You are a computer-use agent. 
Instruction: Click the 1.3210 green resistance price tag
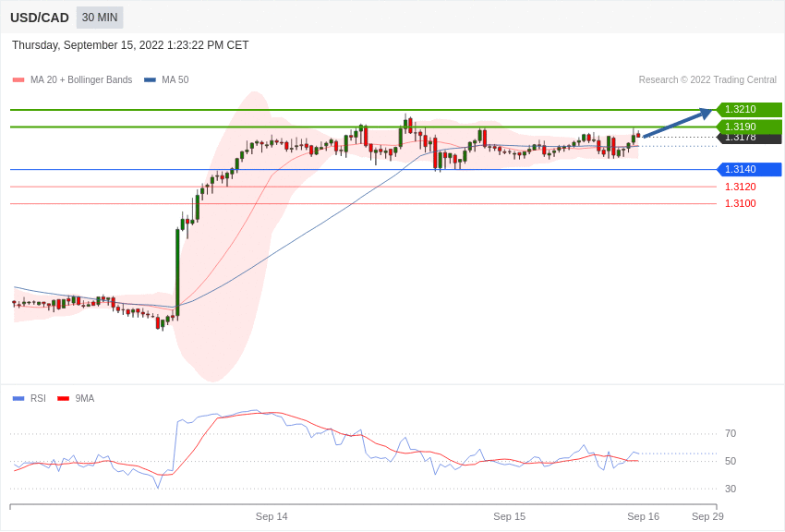point(749,109)
